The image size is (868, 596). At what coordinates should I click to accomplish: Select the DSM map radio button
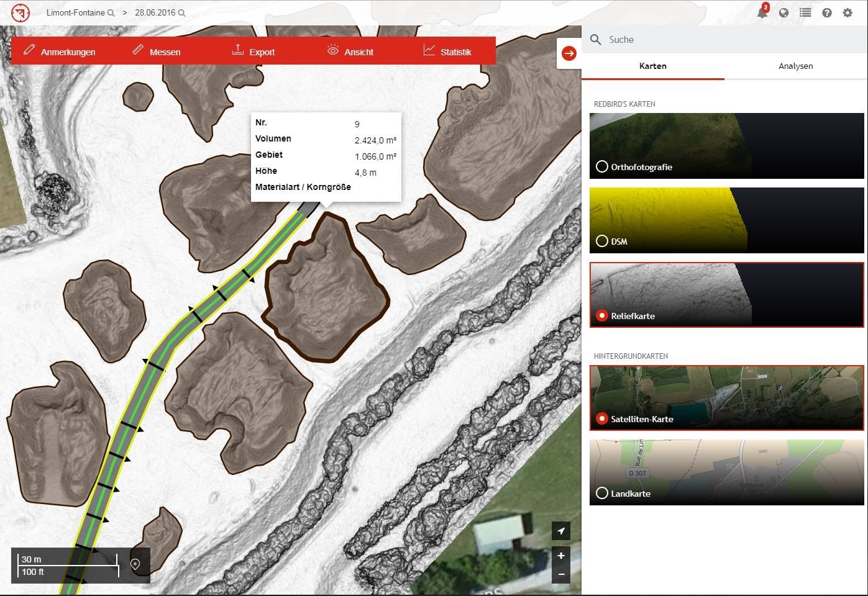coord(601,241)
